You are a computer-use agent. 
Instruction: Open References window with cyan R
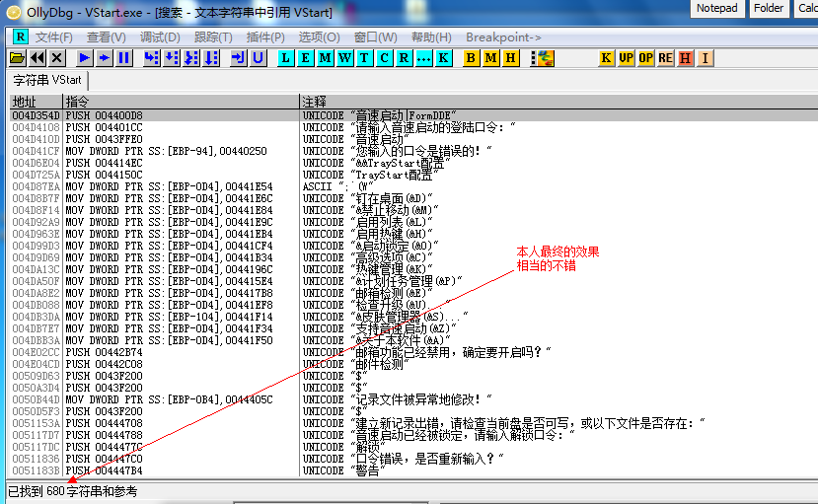[404, 58]
